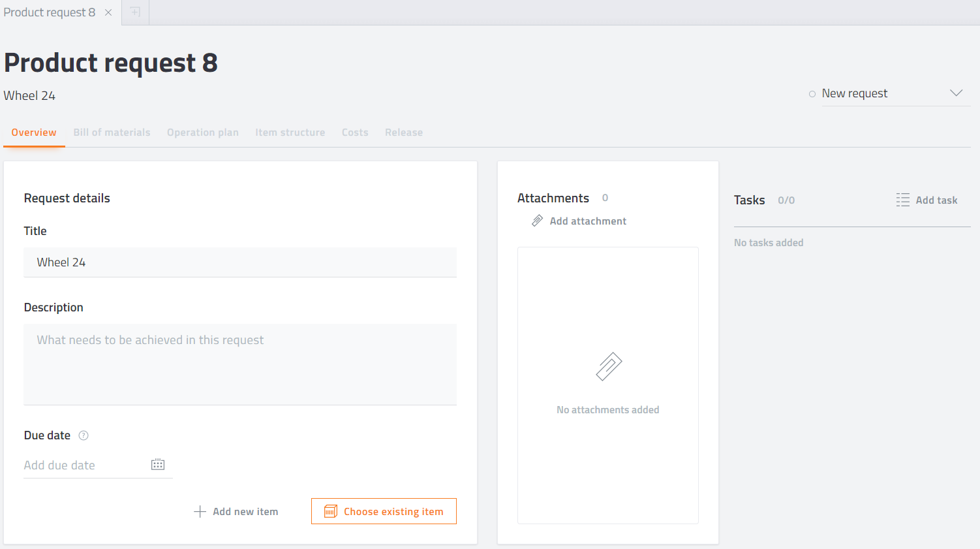This screenshot has height=549, width=980.
Task: Switch to the Bill of materials tab
Action: pyautogui.click(x=112, y=133)
